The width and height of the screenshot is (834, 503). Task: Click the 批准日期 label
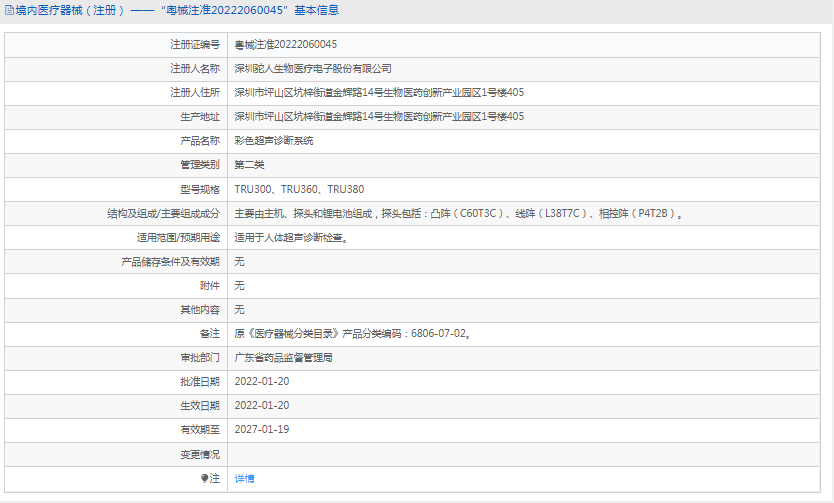pyautogui.click(x=200, y=382)
